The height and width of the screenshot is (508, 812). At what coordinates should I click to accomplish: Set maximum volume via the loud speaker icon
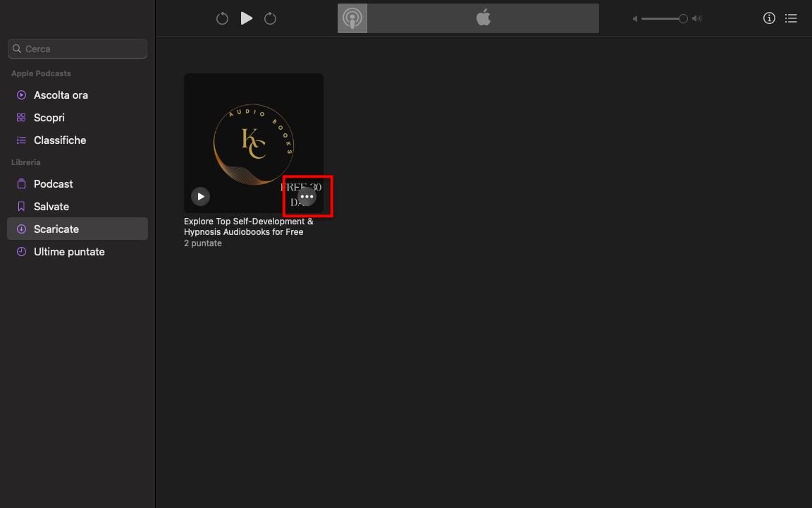click(696, 18)
